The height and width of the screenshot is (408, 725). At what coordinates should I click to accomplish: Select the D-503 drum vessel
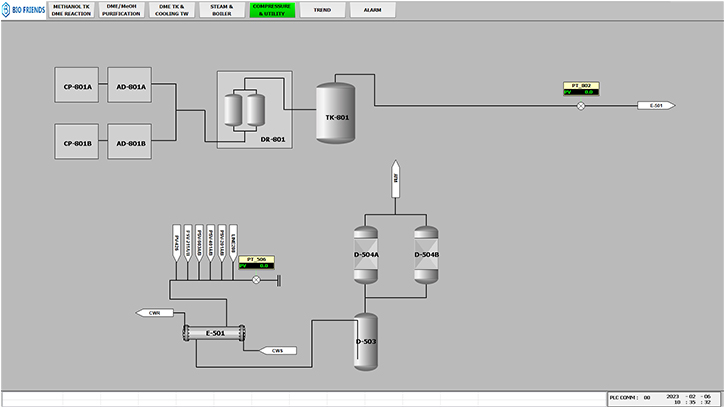click(366, 342)
